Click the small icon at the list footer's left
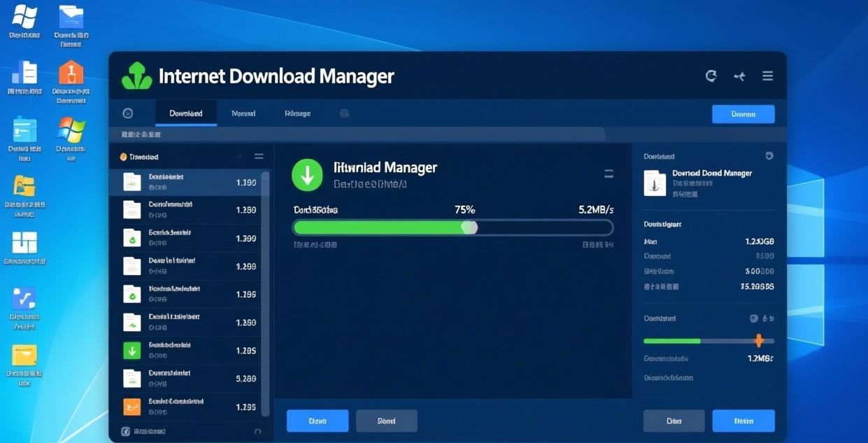Viewport: 868px width, 443px height. coord(126,432)
